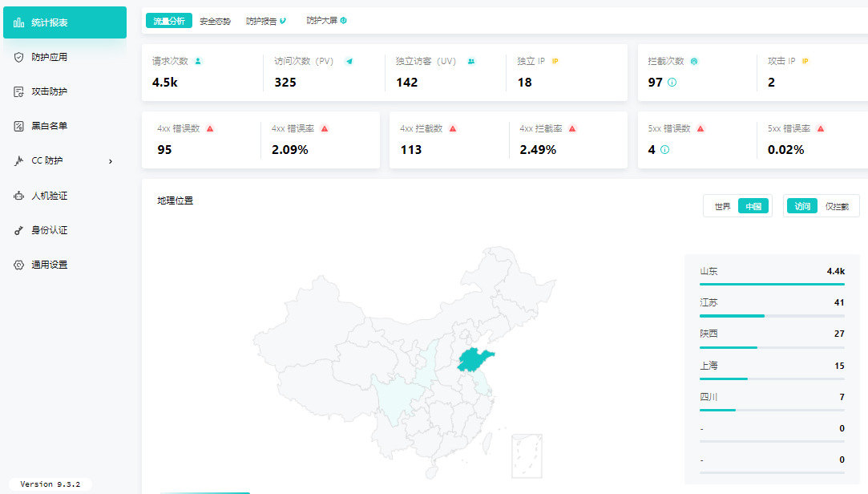Click the 2.49% interception rate value
The image size is (868, 494).
[x=538, y=150]
